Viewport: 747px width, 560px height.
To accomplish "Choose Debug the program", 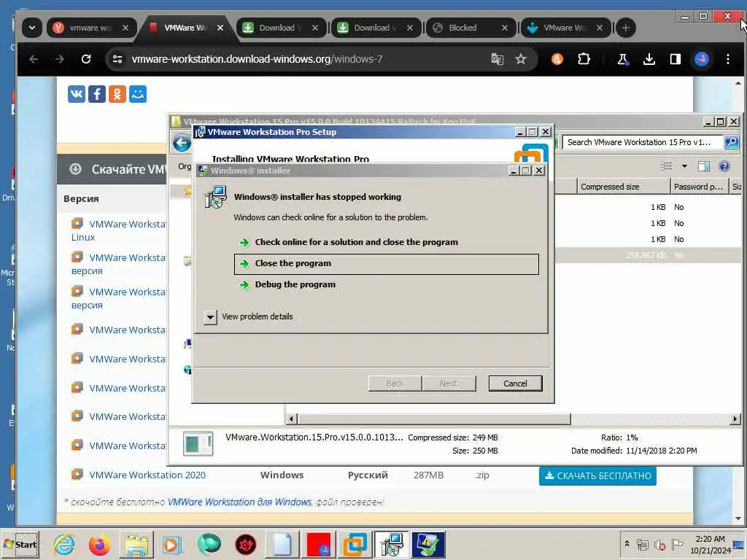I will (x=295, y=285).
